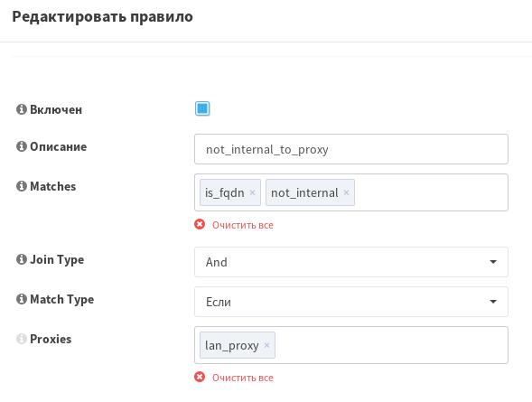Image resolution: width=532 pixels, height=402 pixels.
Task: Toggle the Включен checkbox
Action: [202, 108]
